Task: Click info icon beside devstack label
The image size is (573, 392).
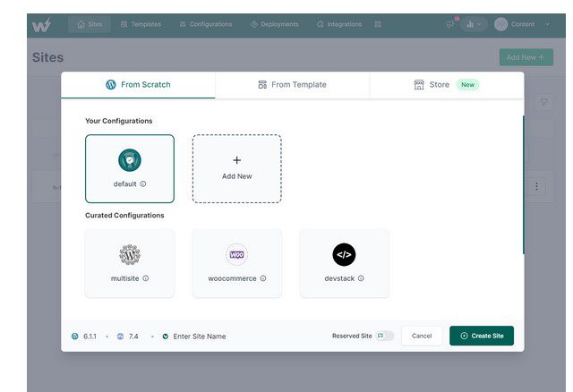Action: [361, 278]
